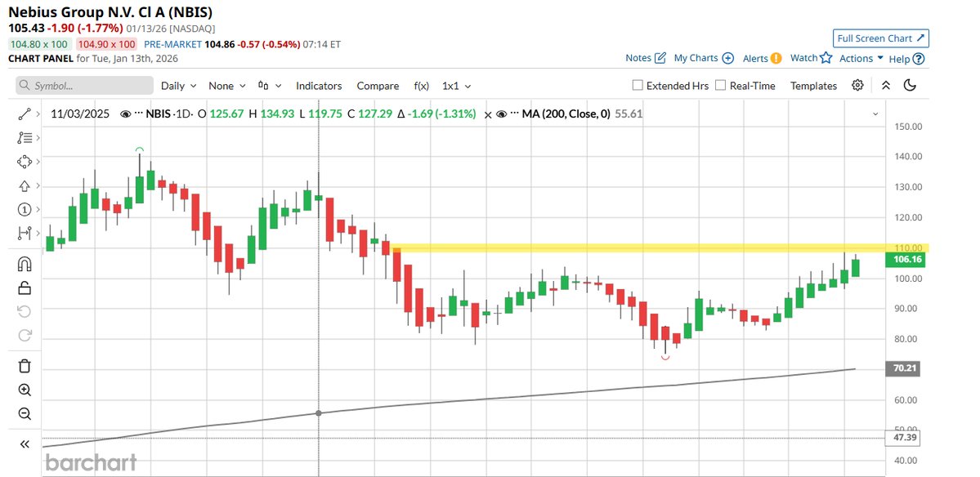The image size is (980, 477).
Task: Zoom out of the chart
Action: pyautogui.click(x=25, y=413)
